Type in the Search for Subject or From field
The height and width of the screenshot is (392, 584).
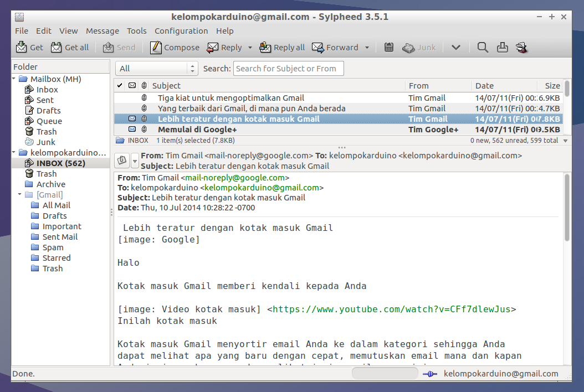click(x=288, y=68)
